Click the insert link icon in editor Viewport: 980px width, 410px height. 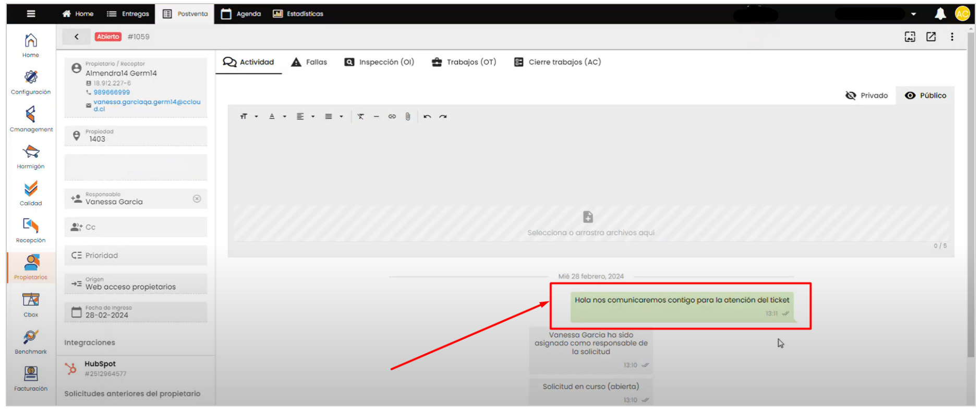click(x=392, y=117)
